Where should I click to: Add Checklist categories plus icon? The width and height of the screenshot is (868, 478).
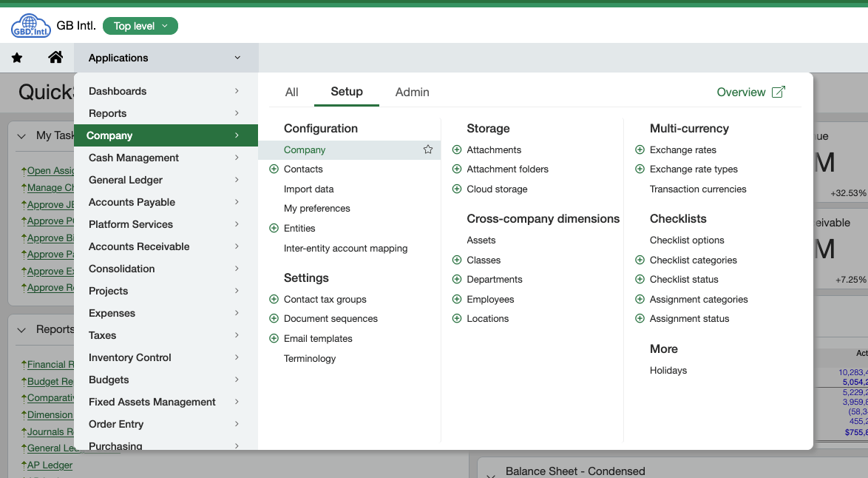click(640, 260)
